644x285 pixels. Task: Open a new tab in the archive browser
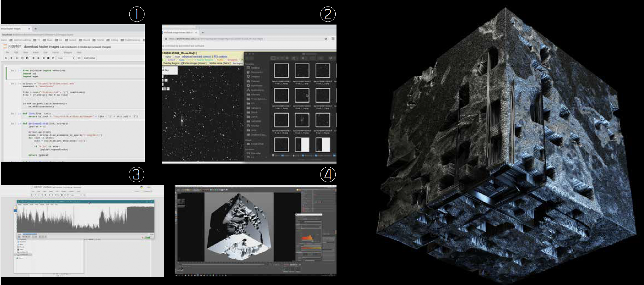[203, 33]
